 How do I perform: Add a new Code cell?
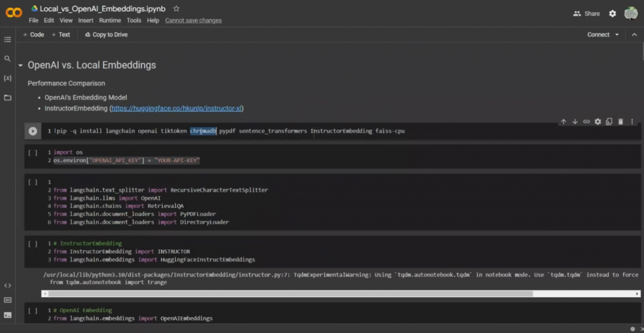click(x=34, y=35)
